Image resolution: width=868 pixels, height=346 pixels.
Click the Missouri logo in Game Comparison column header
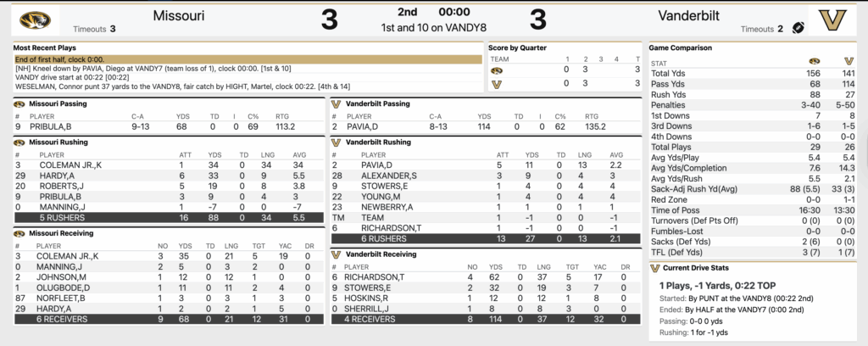[x=815, y=62]
